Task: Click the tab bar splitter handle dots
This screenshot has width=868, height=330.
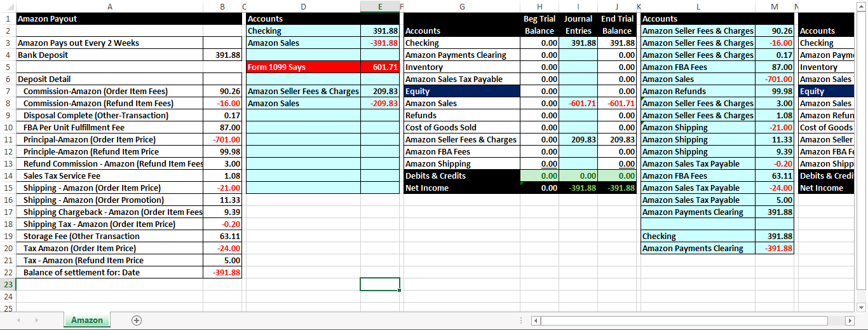Action: coord(522,320)
